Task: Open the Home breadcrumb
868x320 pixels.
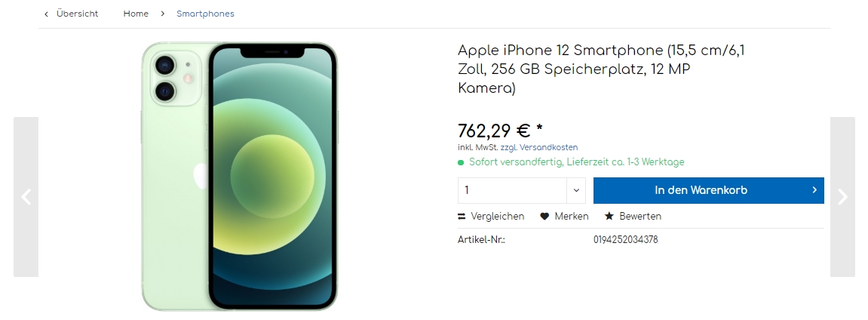Action: (136, 14)
